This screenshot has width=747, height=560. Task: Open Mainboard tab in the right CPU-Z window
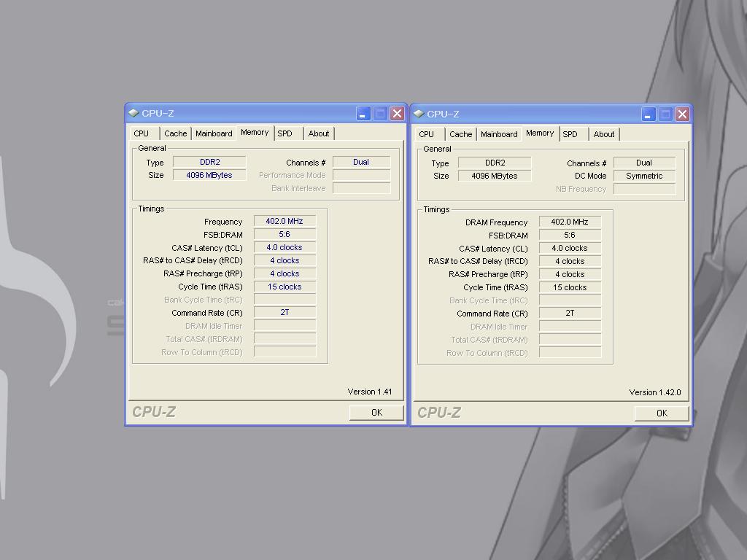coord(499,135)
